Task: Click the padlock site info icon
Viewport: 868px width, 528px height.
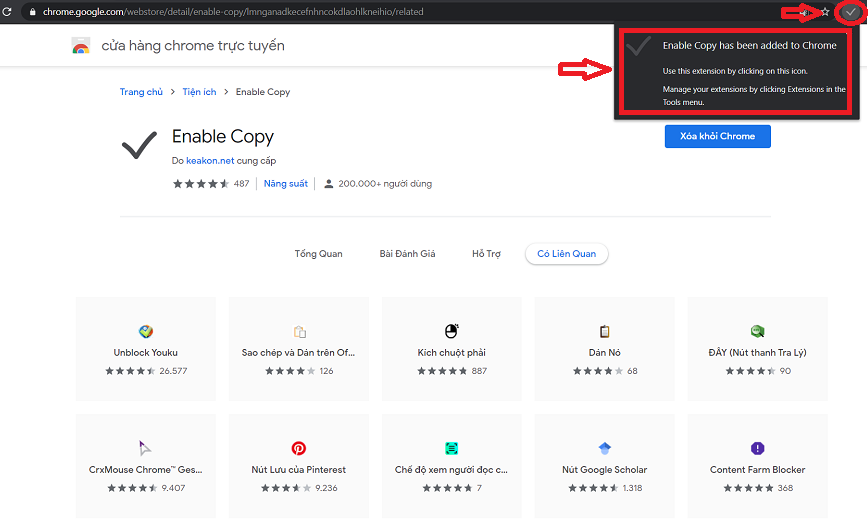Action: pos(33,12)
